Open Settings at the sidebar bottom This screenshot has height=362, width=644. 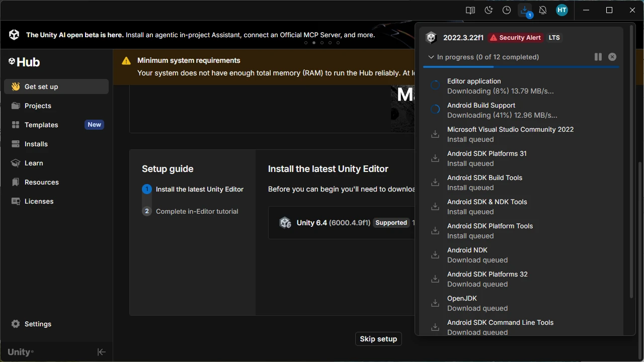pyautogui.click(x=56, y=324)
